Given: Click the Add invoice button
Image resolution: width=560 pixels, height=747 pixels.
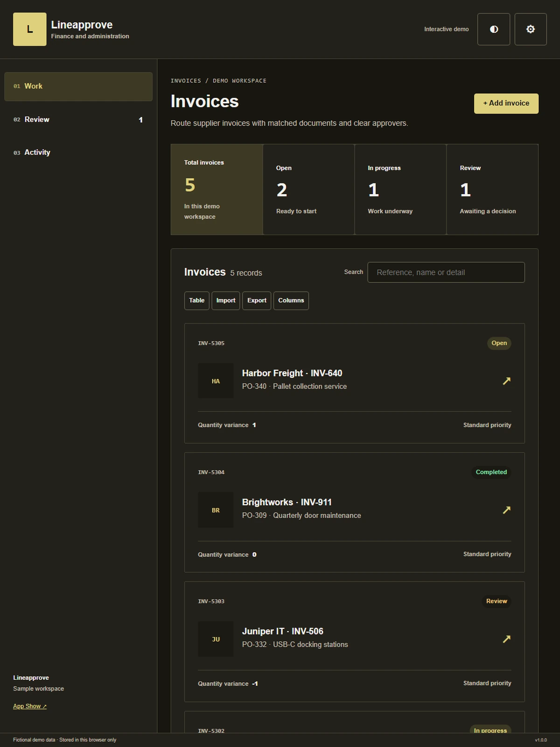Looking at the screenshot, I should pyautogui.click(x=506, y=103).
